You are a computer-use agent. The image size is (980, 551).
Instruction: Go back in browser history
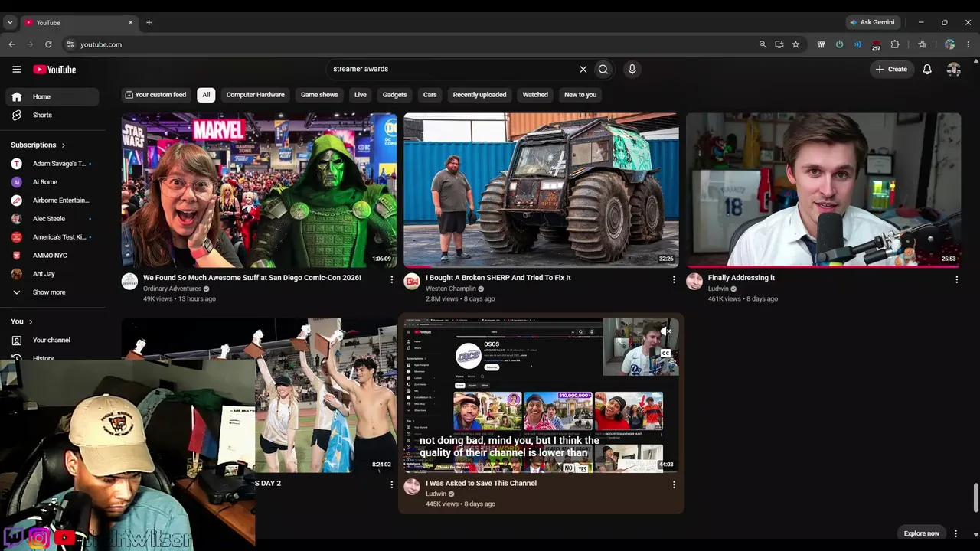click(x=11, y=44)
